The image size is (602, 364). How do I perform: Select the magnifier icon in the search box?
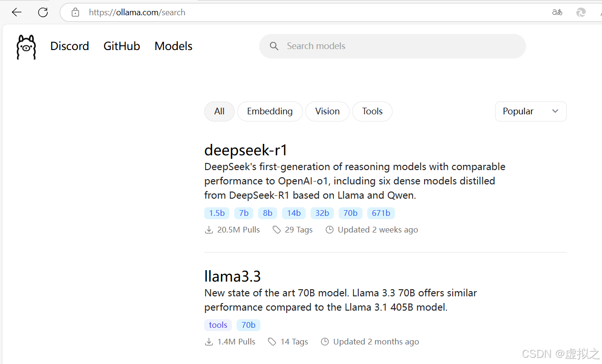274,46
